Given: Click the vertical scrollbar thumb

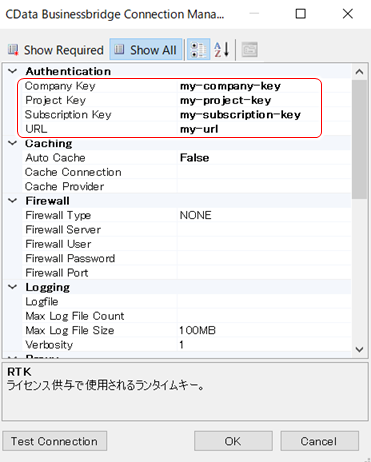Looking at the screenshot, I should click(x=359, y=139).
